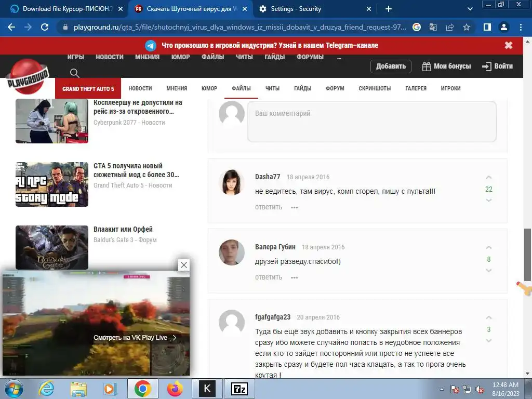Click the Добавить button
Image resolution: width=532 pixels, height=399 pixels.
click(391, 66)
